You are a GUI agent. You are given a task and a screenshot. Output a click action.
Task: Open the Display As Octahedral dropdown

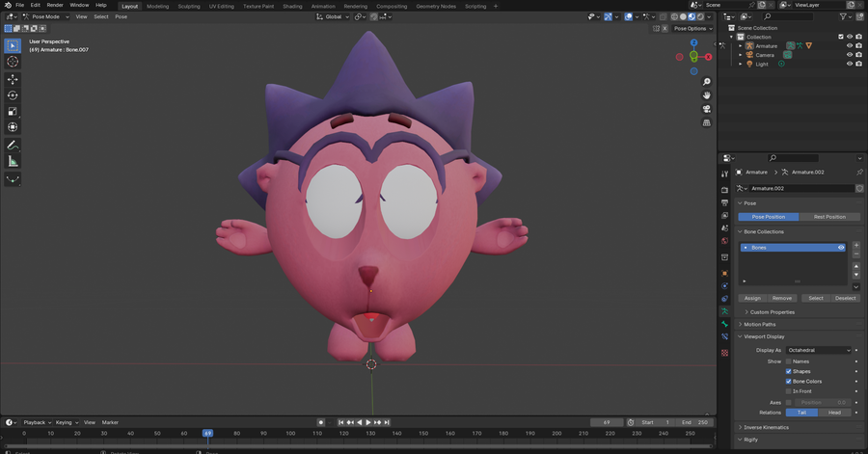coord(818,350)
